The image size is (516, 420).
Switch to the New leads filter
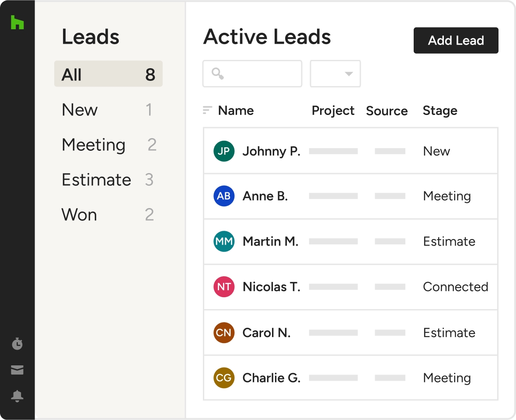(108, 110)
